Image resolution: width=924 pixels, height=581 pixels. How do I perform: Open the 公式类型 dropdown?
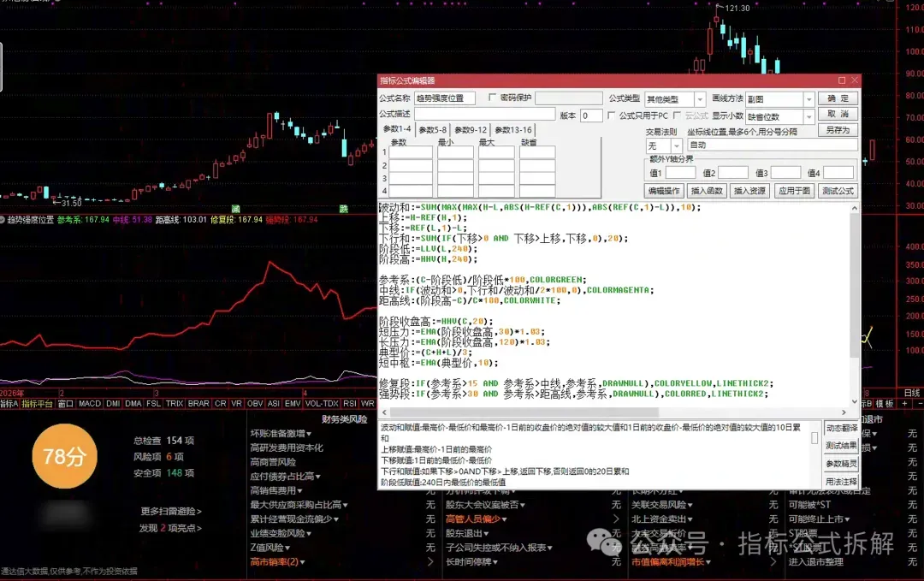coord(700,99)
